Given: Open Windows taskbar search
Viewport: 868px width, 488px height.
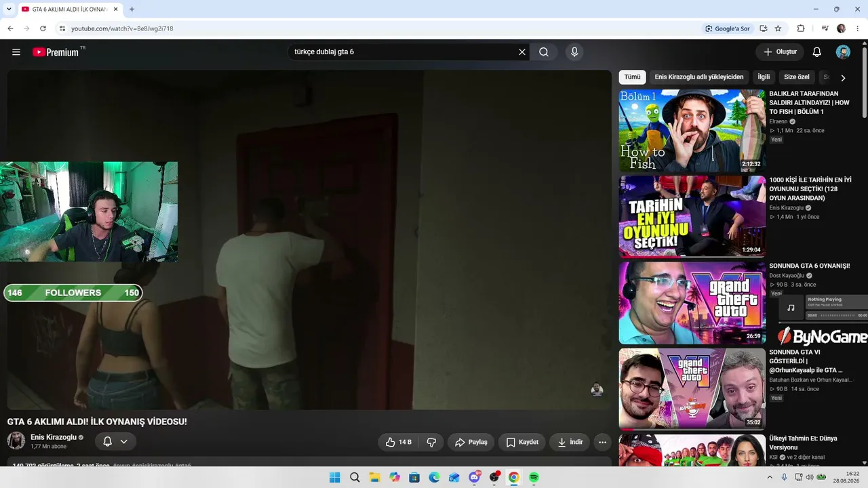Looking at the screenshot, I should pyautogui.click(x=355, y=477).
